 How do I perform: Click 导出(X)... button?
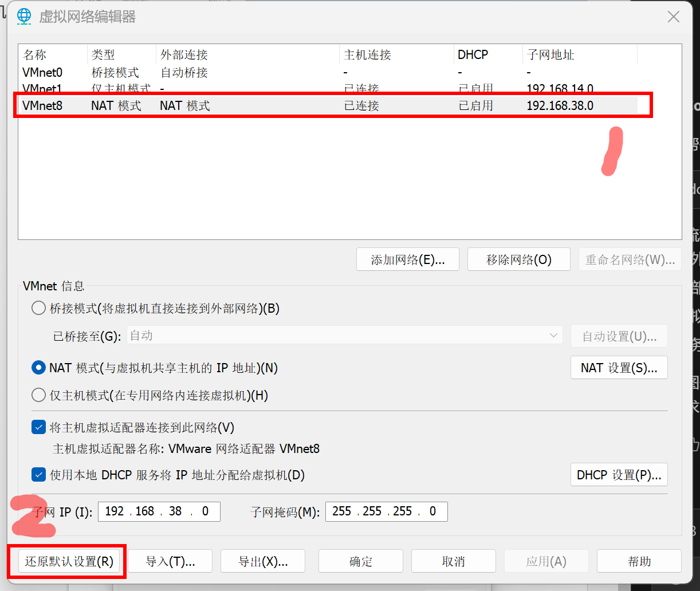tap(263, 561)
